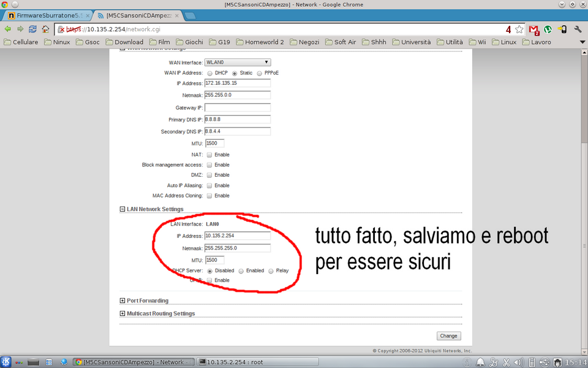Reload the current page
This screenshot has height=368, width=588.
coord(32,29)
